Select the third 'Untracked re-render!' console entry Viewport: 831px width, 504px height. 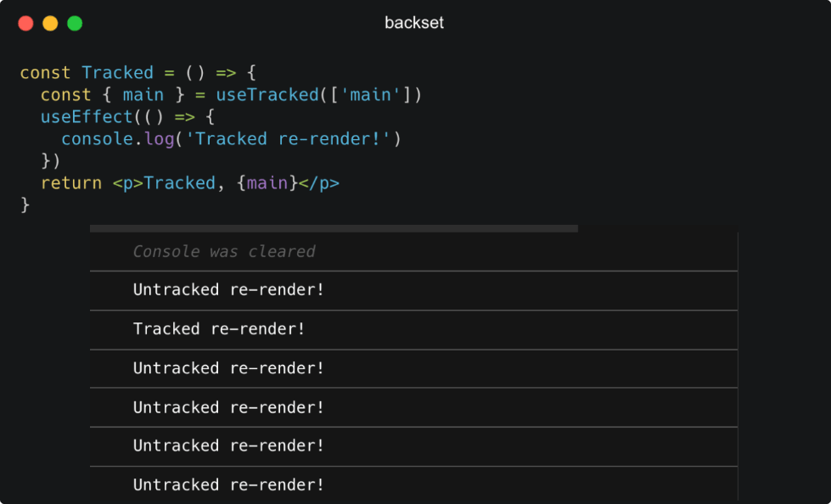[x=228, y=407]
